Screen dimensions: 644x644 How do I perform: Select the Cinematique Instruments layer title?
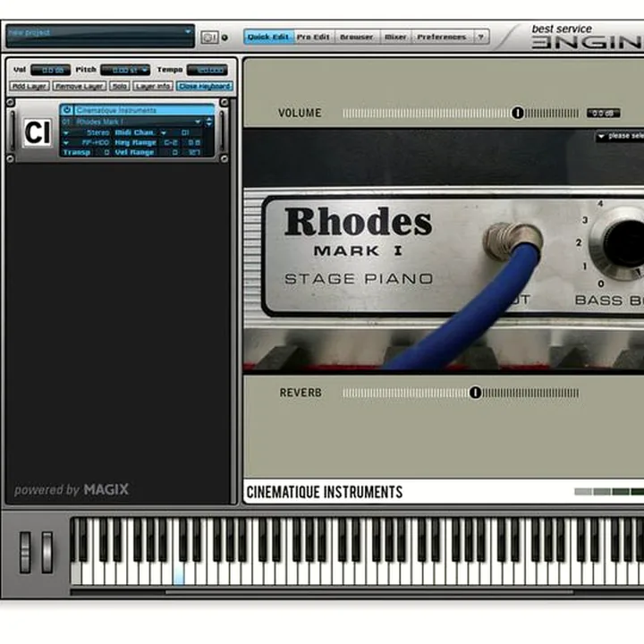(x=144, y=110)
